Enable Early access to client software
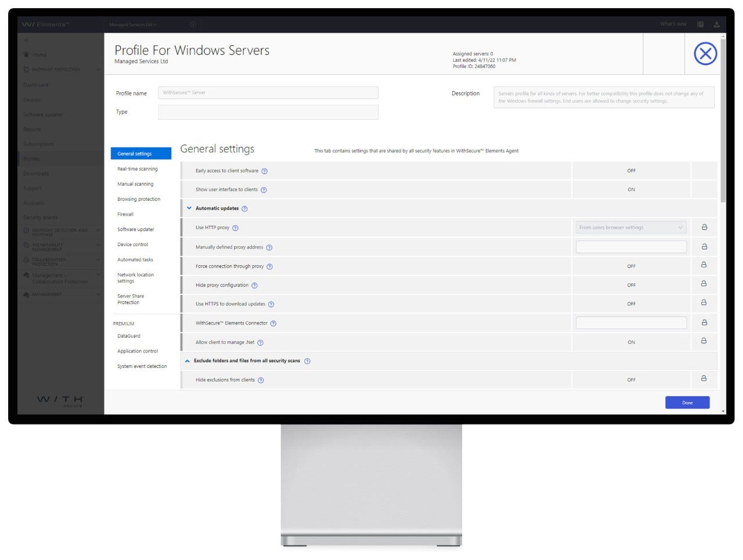This screenshot has width=743, height=560. coord(631,170)
